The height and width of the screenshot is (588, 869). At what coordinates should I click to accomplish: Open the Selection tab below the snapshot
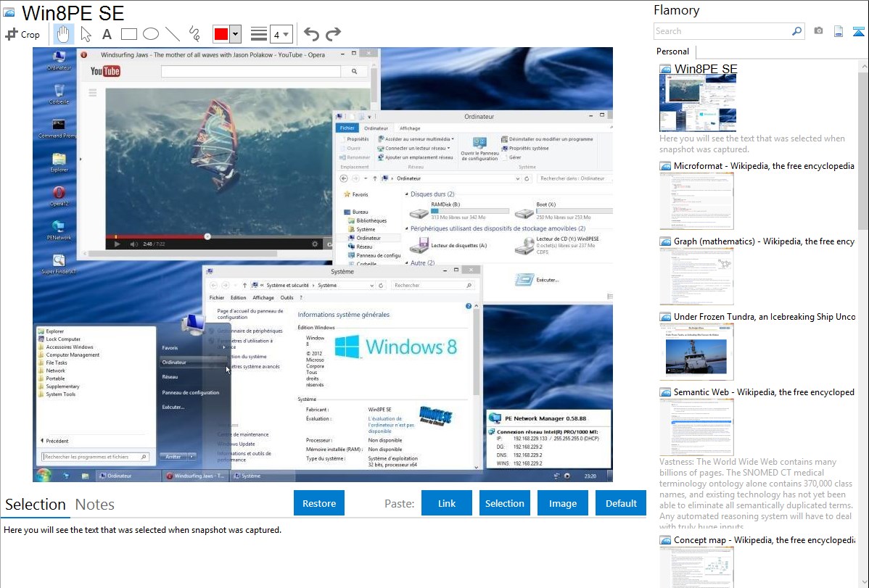pos(36,505)
